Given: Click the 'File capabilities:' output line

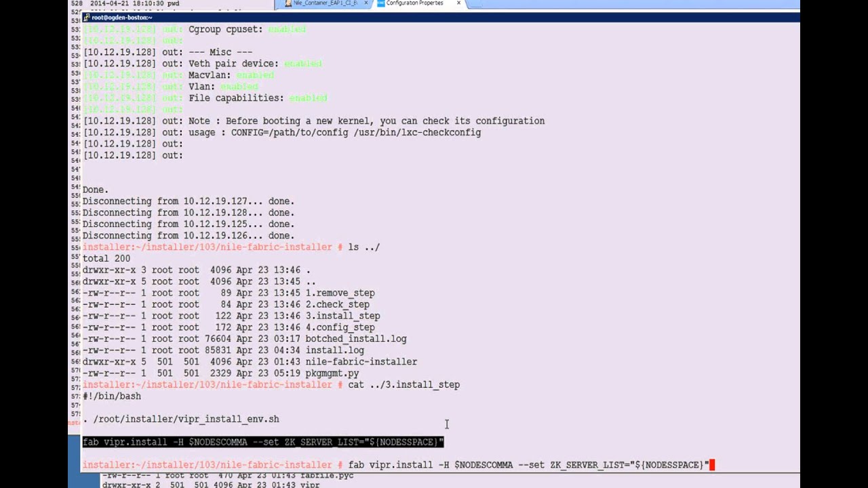Looking at the screenshot, I should tap(205, 98).
